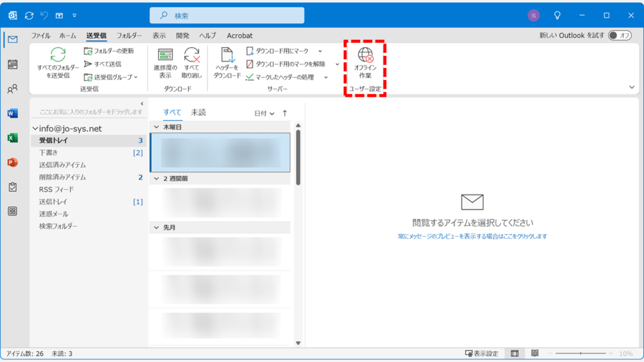The height and width of the screenshot is (362, 644).
Task: Open the Mail view in sidebar
Action: click(x=13, y=40)
